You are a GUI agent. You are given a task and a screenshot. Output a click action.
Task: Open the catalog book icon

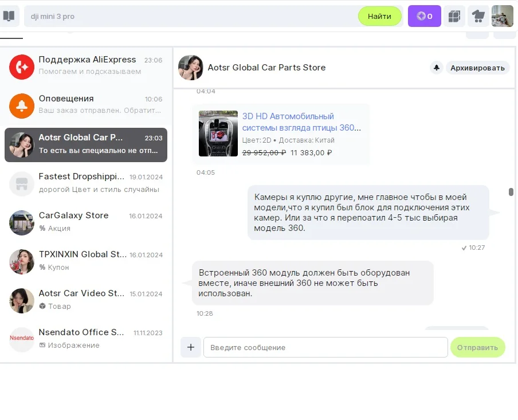pos(9,16)
